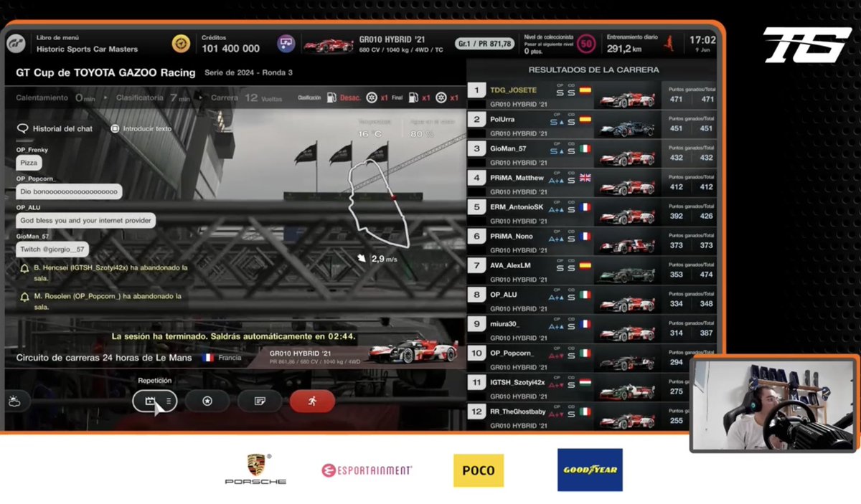Click the Esportainment sponsor logo
Image resolution: width=861 pixels, height=504 pixels.
(x=367, y=470)
